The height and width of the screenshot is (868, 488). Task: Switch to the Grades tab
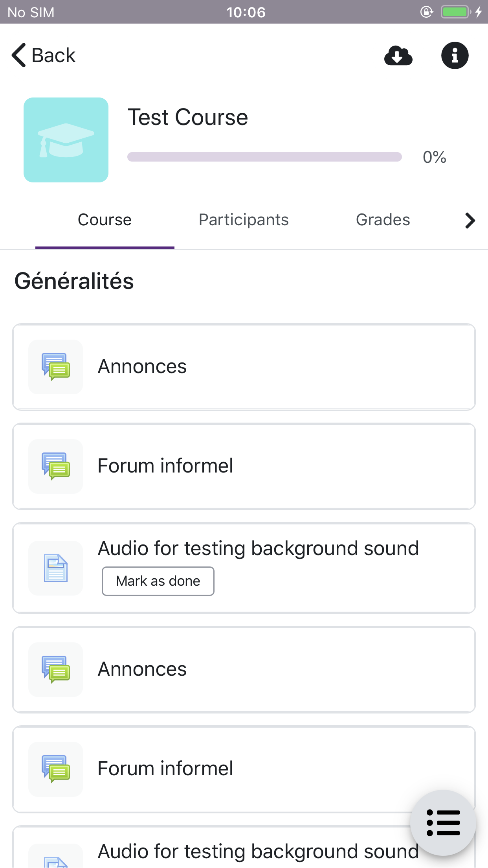(383, 220)
